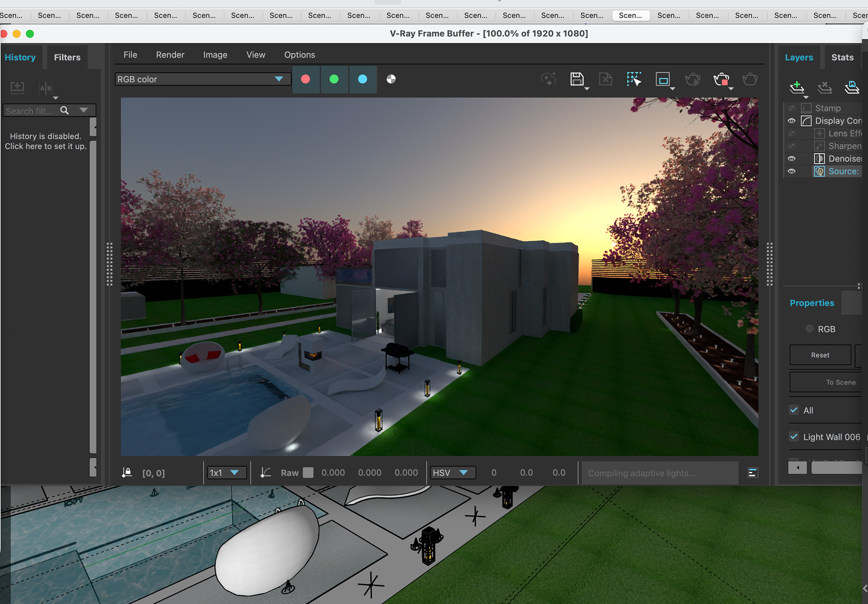The image size is (868, 604).
Task: Click the save image floppy disk icon
Action: [576, 80]
